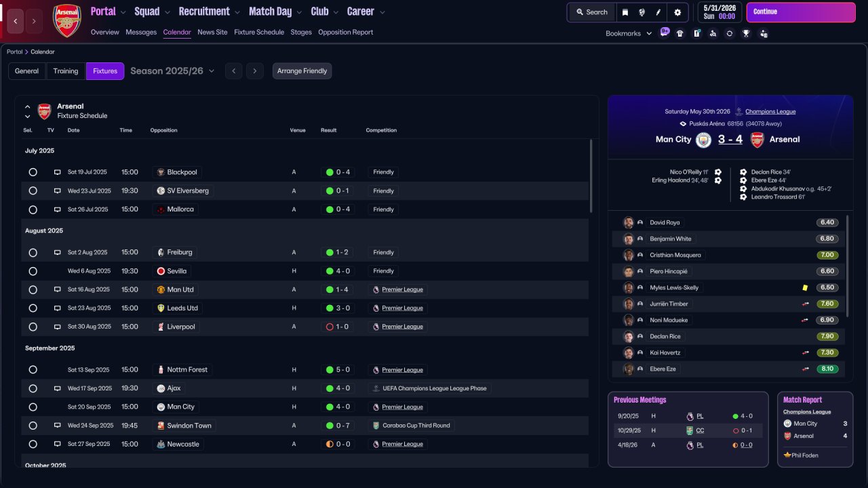Go to the next season with the right arrow
The width and height of the screenshot is (868, 488).
255,71
